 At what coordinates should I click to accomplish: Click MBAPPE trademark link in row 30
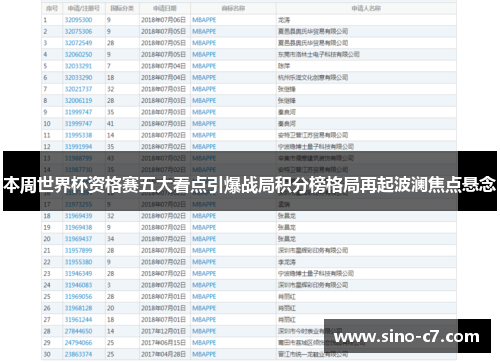tap(204, 354)
